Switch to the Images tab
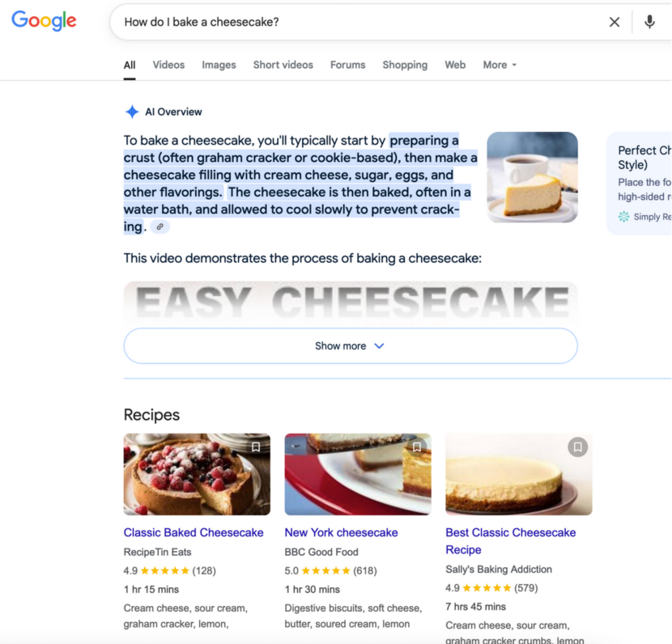The image size is (672, 644). click(x=219, y=65)
